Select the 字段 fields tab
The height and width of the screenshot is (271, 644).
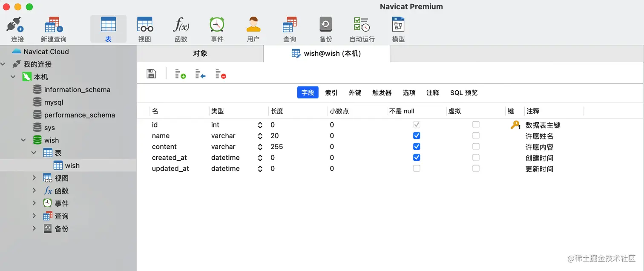pyautogui.click(x=308, y=92)
